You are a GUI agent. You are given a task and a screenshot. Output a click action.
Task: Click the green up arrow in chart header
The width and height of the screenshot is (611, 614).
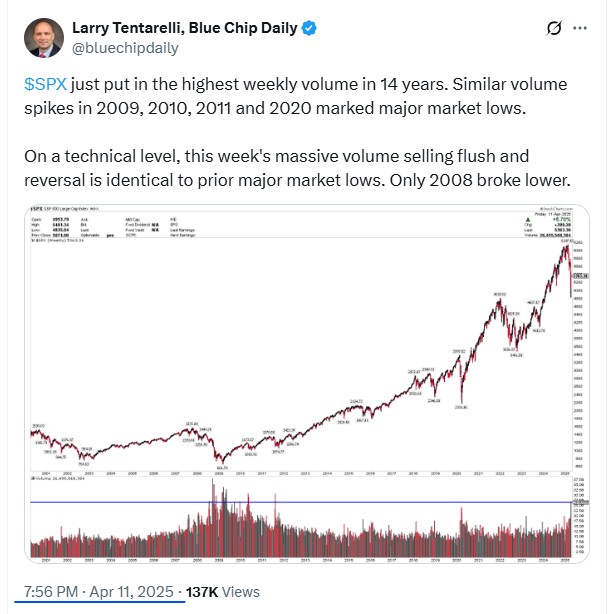click(x=528, y=220)
